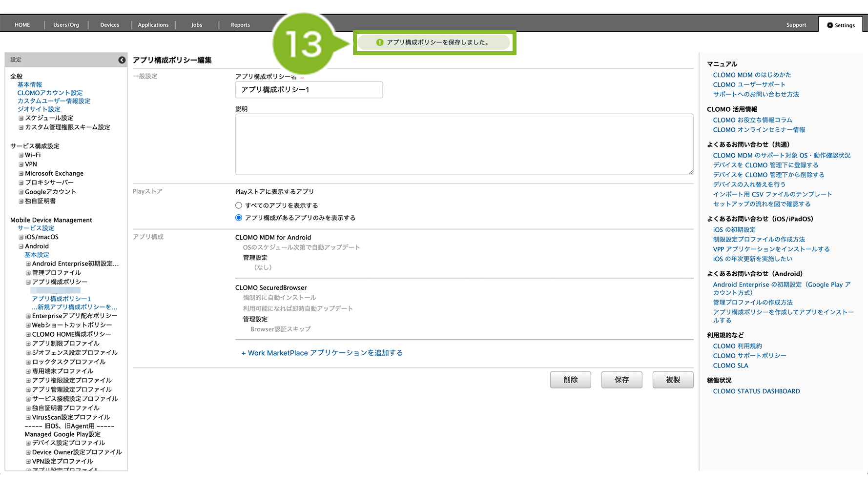The height and width of the screenshot is (488, 868).
Task: Expand the Googleアカウント plus icon
Action: (x=21, y=192)
